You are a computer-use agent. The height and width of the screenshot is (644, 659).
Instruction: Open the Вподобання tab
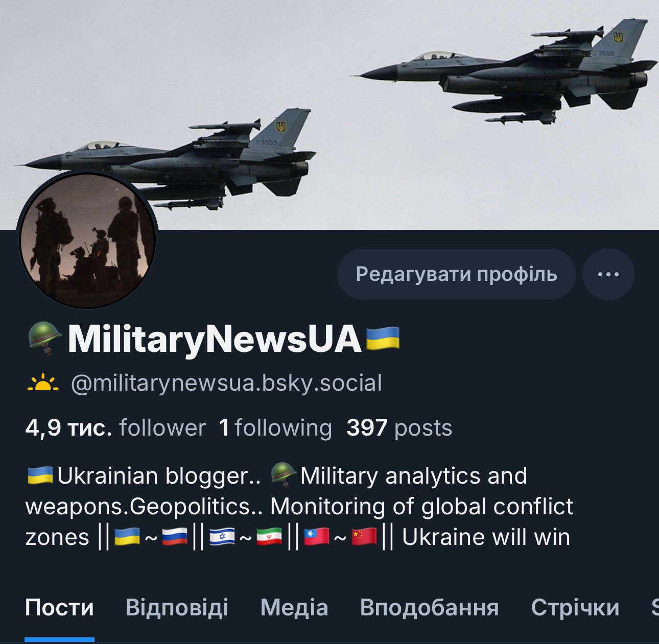tap(429, 608)
